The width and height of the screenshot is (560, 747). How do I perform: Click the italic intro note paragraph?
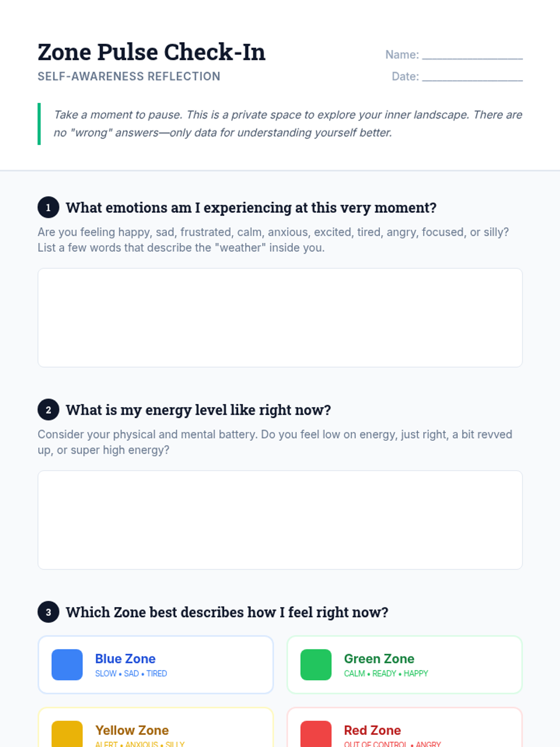tap(287, 124)
